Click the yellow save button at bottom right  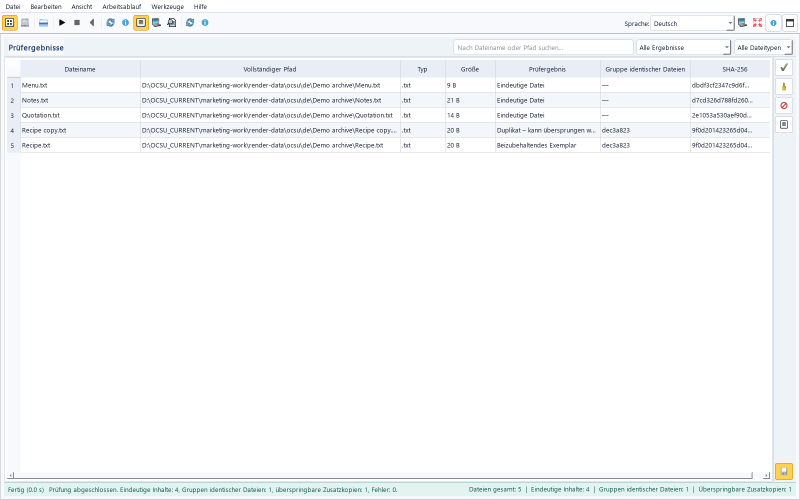coord(784,471)
